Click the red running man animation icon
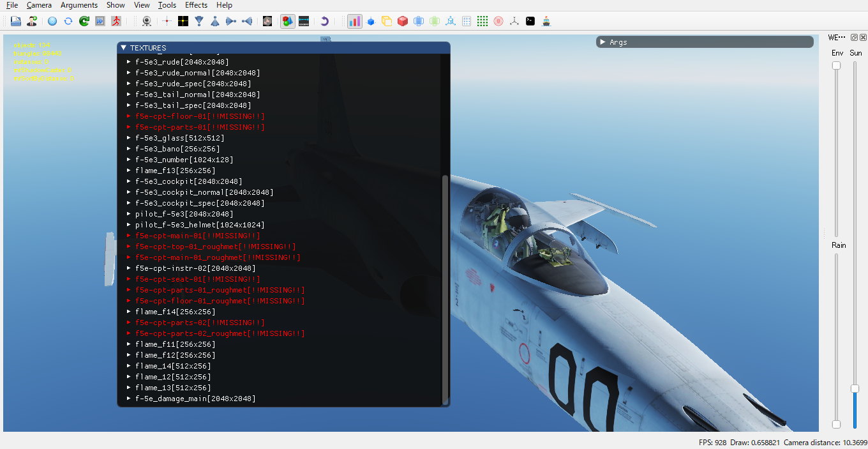 coord(116,21)
